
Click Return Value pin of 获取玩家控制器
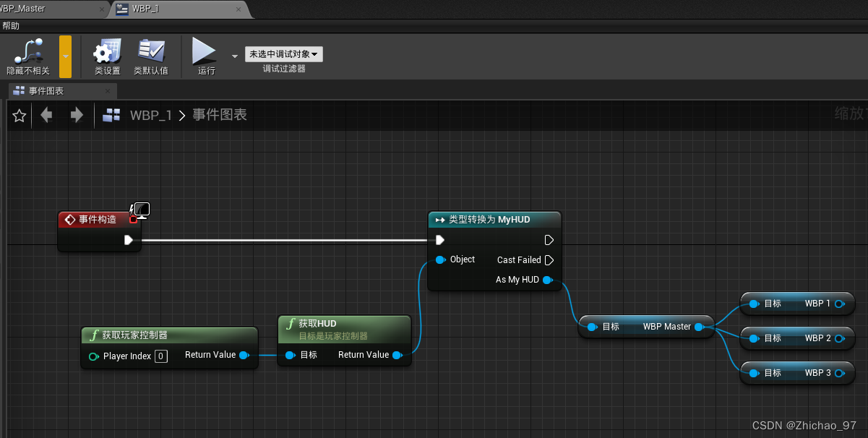[244, 355]
